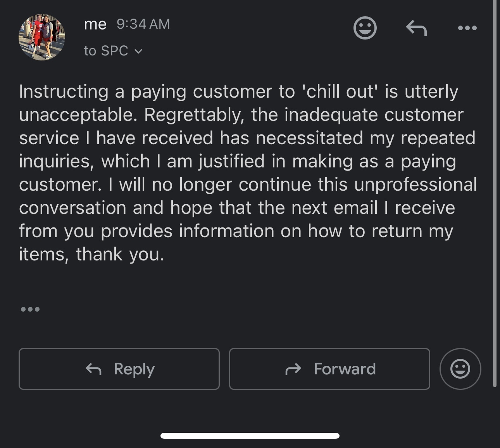Image resolution: width=500 pixels, height=448 pixels.
Task: Tap 'thank you' at the message end
Action: [x=120, y=255]
